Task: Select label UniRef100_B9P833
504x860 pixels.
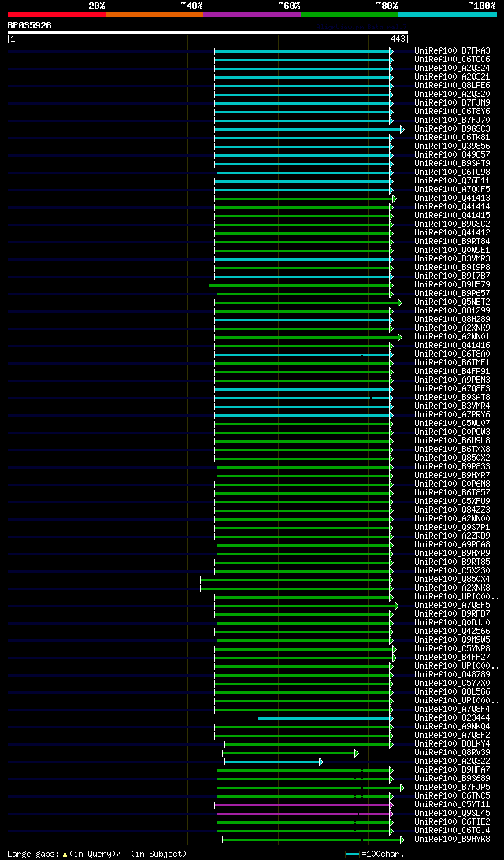Action: point(453,466)
